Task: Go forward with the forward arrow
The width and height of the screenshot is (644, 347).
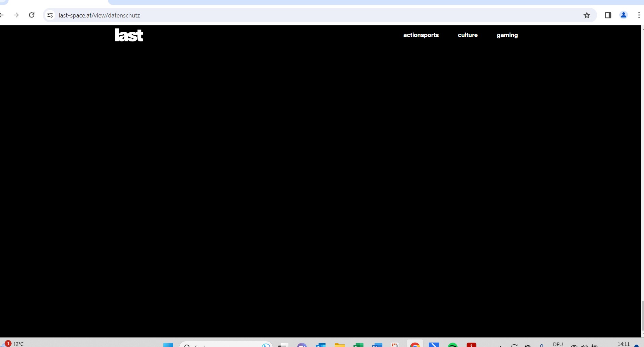Action: 16,15
